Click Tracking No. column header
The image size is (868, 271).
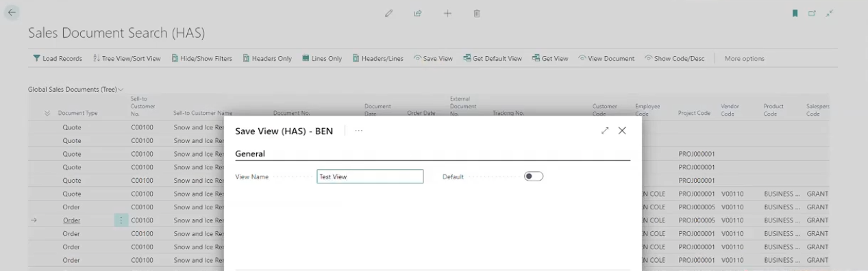508,114
